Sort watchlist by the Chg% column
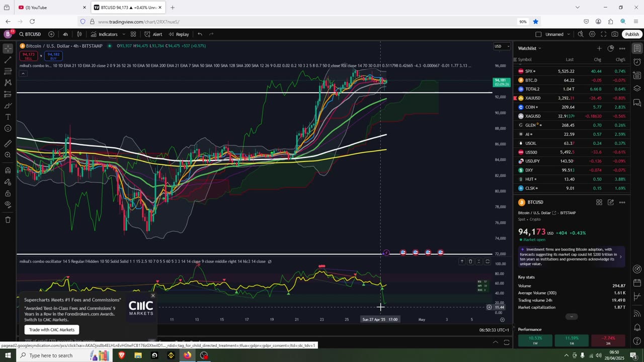This screenshot has width=644, height=362. click(620, 59)
